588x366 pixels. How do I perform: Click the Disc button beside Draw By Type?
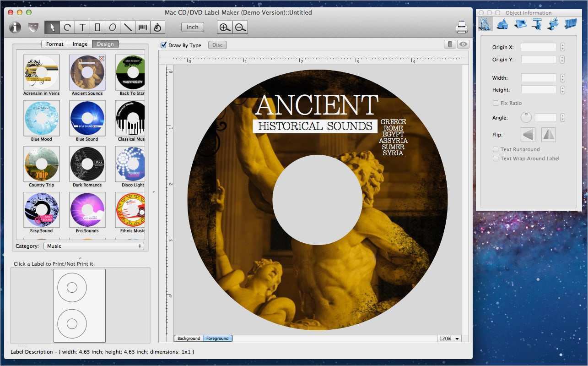point(217,45)
